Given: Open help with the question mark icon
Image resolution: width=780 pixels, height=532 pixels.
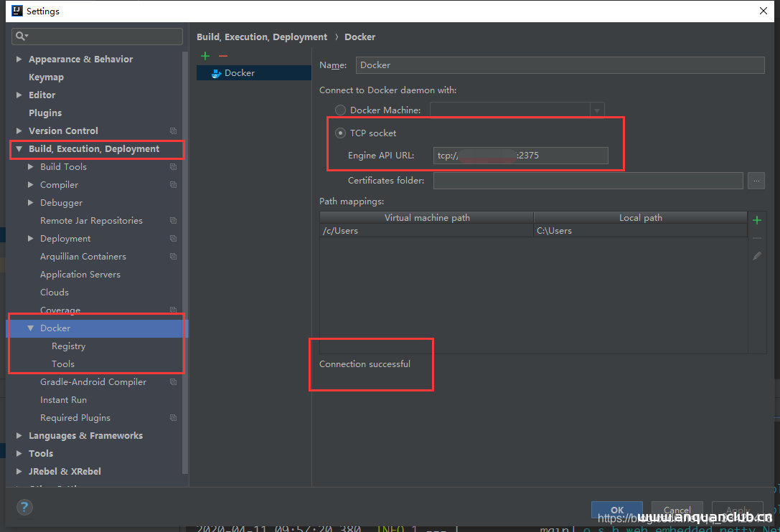Looking at the screenshot, I should click(24, 507).
